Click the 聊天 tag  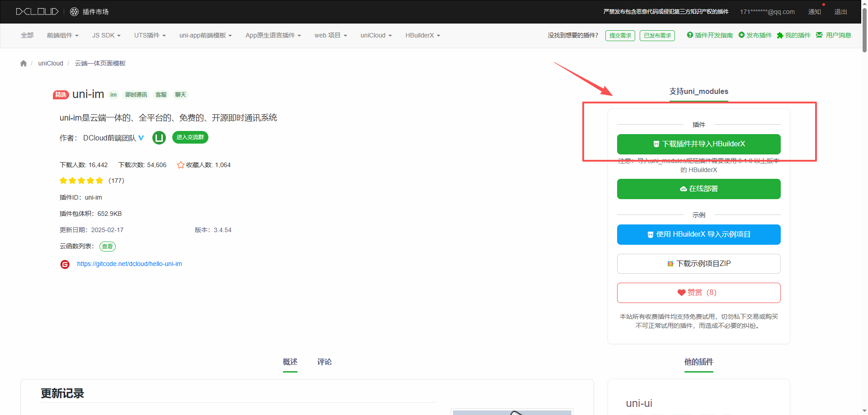pyautogui.click(x=180, y=95)
